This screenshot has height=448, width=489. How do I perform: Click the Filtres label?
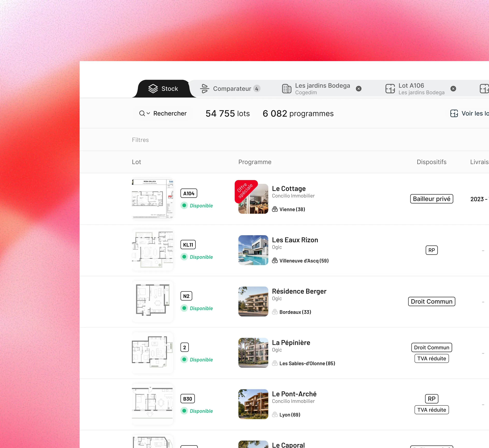point(140,140)
